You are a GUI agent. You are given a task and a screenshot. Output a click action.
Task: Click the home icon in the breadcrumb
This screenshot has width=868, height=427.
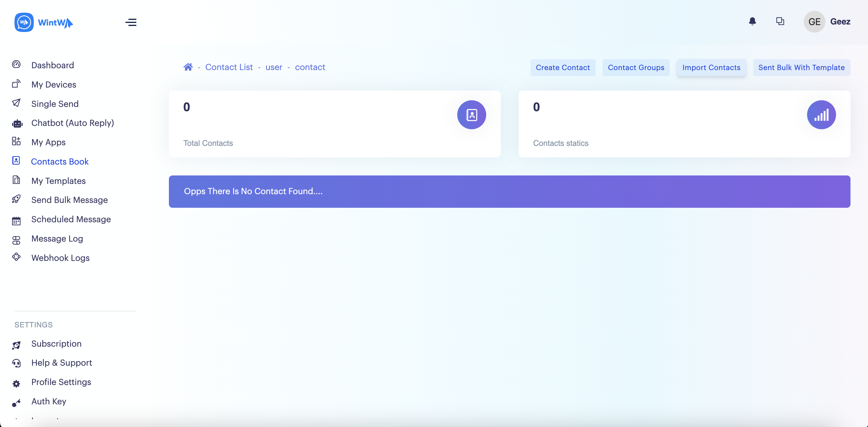point(188,67)
